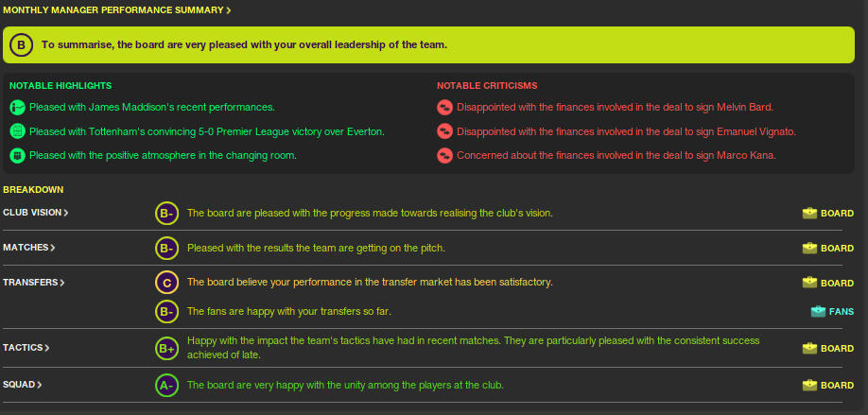Click the Everton victory match highlight icon

coord(17,130)
